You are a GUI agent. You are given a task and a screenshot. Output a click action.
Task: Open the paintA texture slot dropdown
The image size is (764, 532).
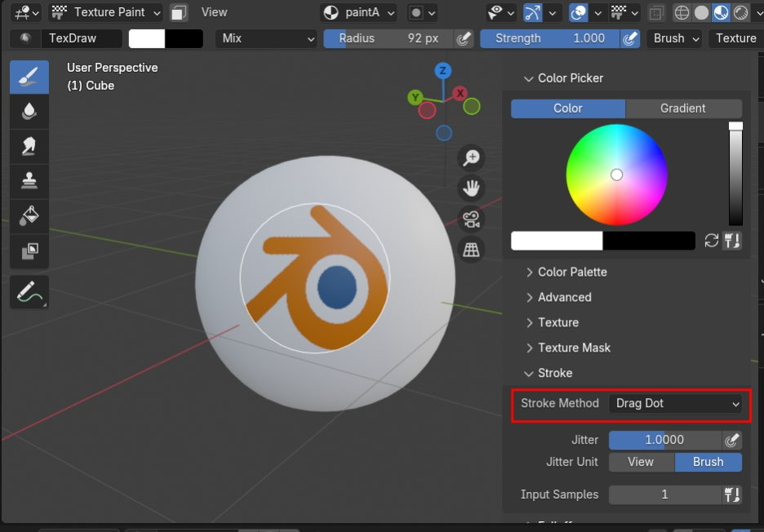pos(358,13)
